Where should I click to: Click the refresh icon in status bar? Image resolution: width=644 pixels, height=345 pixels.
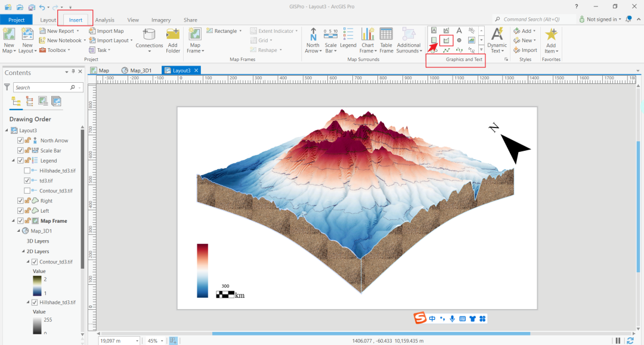(x=630, y=340)
